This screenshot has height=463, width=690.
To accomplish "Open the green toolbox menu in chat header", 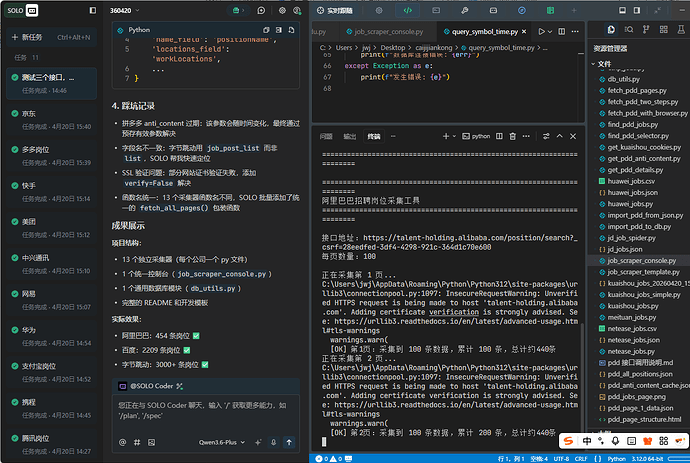I will click(238, 10).
